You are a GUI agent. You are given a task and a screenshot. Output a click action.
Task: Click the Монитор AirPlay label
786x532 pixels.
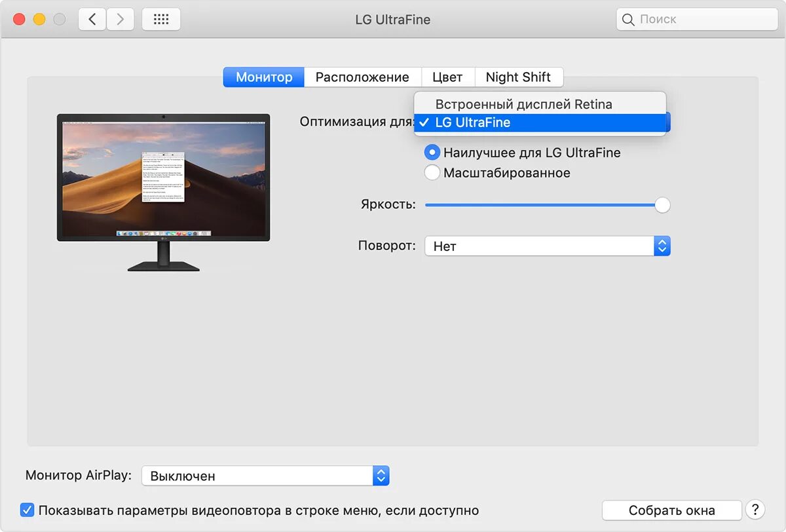[79, 475]
